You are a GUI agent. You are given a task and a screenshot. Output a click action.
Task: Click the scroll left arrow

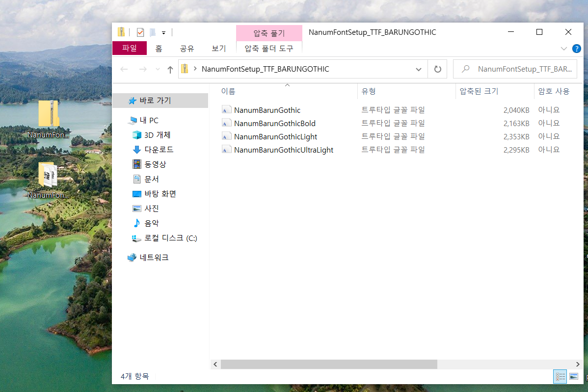[215, 364]
